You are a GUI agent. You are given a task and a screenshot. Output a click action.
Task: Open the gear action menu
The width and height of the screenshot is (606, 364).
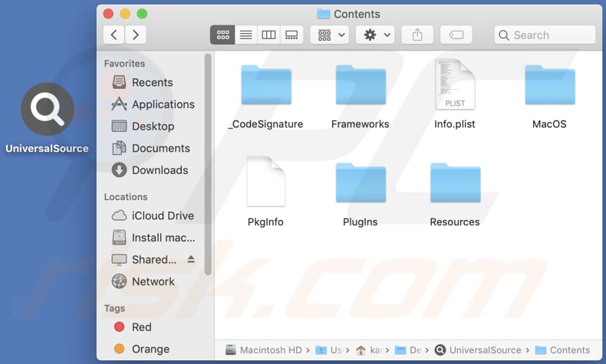click(x=376, y=34)
